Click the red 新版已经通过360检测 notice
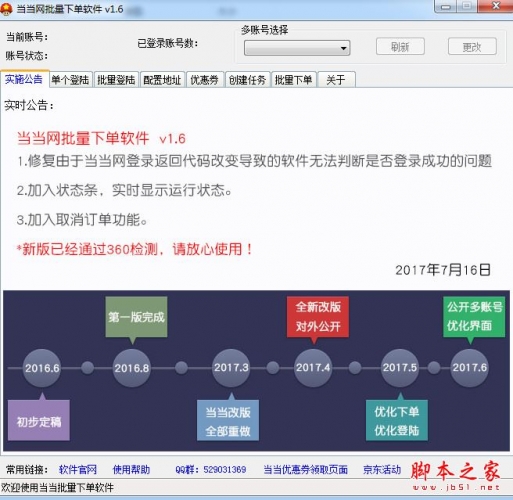 tap(135, 249)
